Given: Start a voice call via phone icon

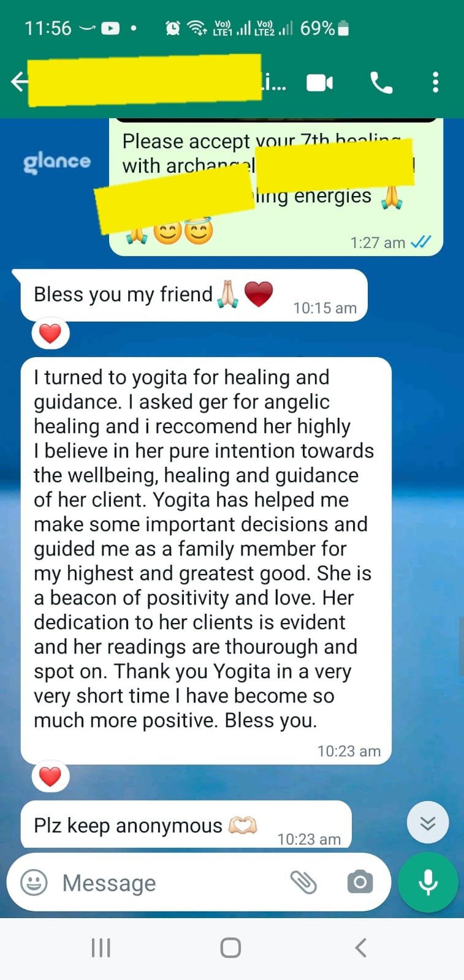Looking at the screenshot, I should [x=381, y=82].
